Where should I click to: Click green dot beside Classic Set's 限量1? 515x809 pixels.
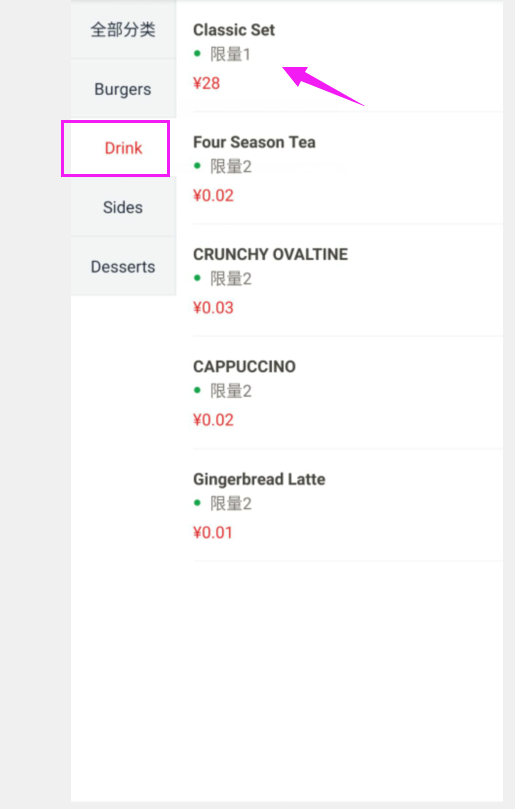(x=197, y=53)
